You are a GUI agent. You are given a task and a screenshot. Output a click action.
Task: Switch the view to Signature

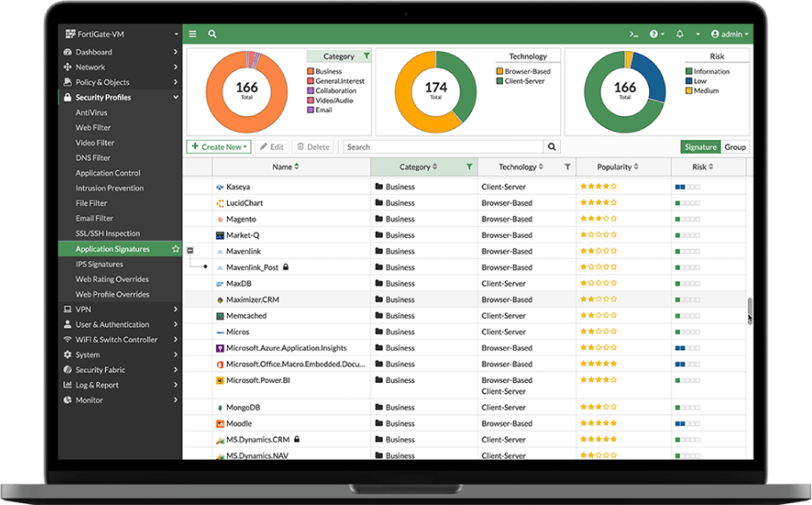pyautogui.click(x=701, y=147)
